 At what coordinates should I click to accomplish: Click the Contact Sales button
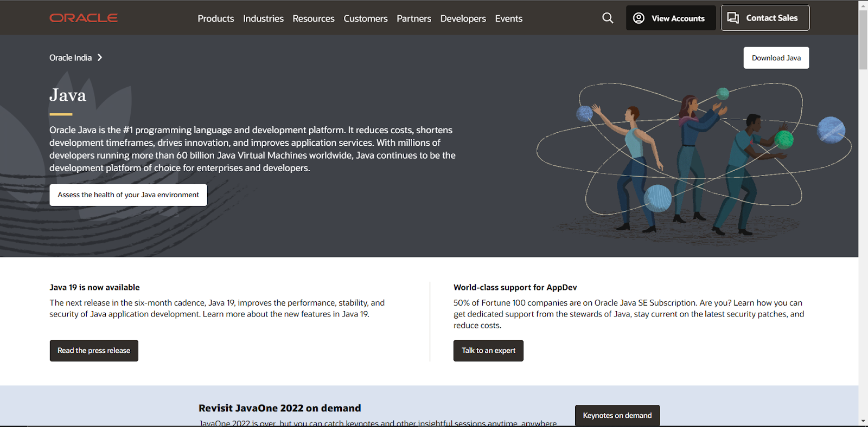[765, 18]
